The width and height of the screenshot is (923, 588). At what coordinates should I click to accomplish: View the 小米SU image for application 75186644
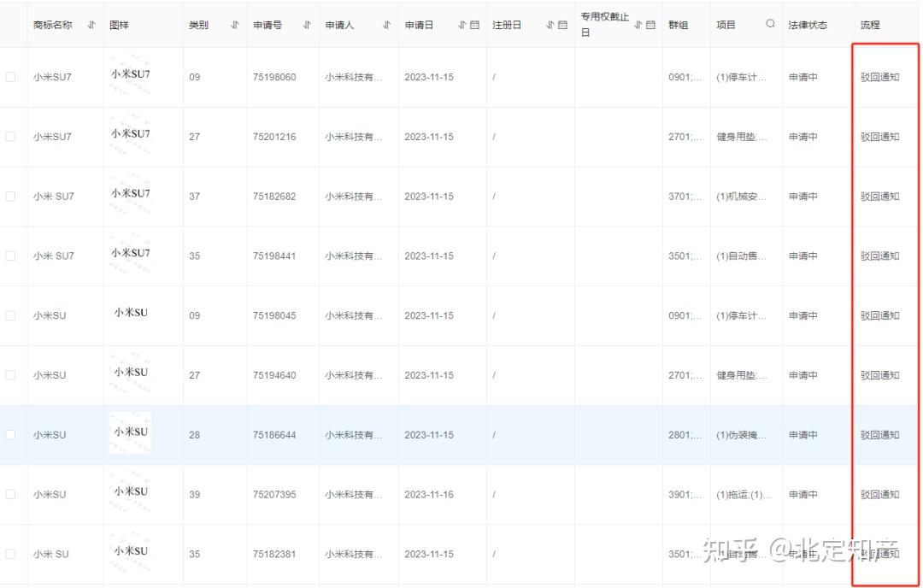pos(130,432)
